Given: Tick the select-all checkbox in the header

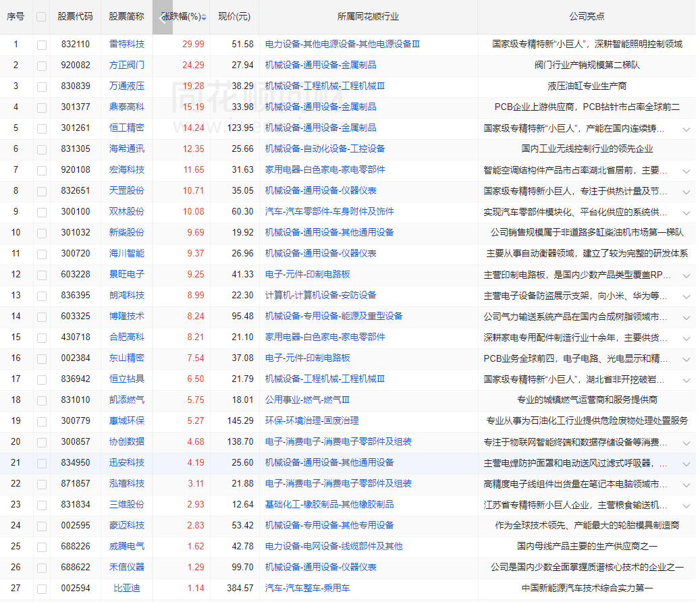Looking at the screenshot, I should 41,18.
